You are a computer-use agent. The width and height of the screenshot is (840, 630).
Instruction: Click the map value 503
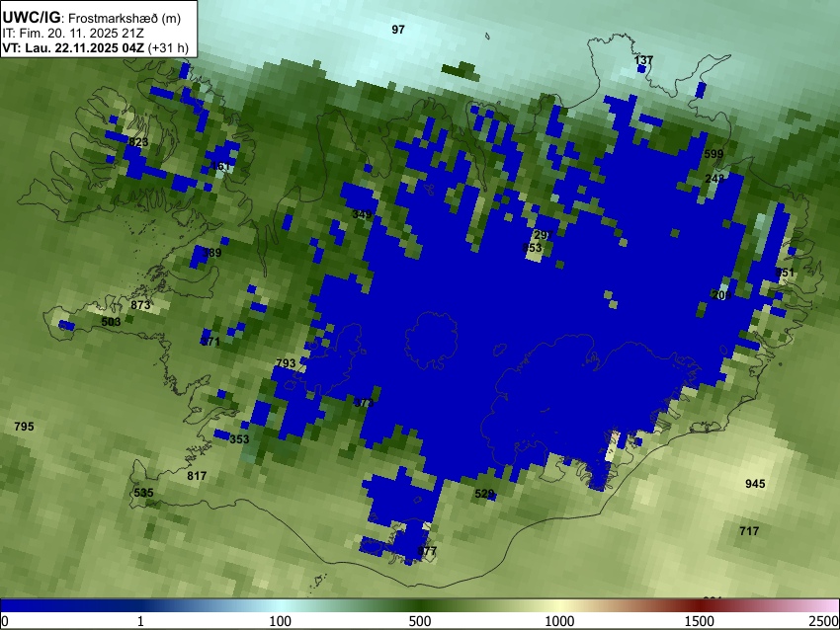pyautogui.click(x=111, y=322)
